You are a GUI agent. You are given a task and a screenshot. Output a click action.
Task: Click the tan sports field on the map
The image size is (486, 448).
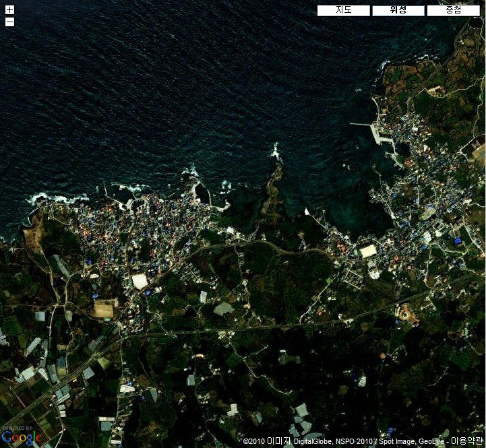point(104,309)
